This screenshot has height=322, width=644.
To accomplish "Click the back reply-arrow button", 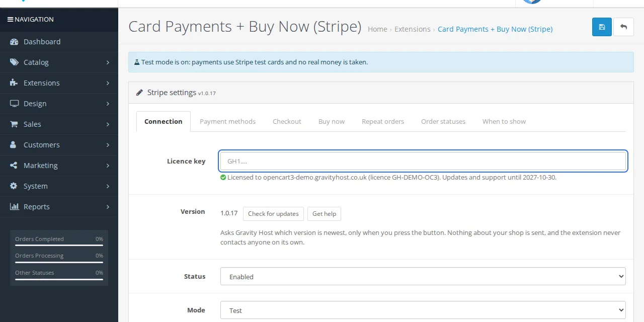I will tap(624, 27).
